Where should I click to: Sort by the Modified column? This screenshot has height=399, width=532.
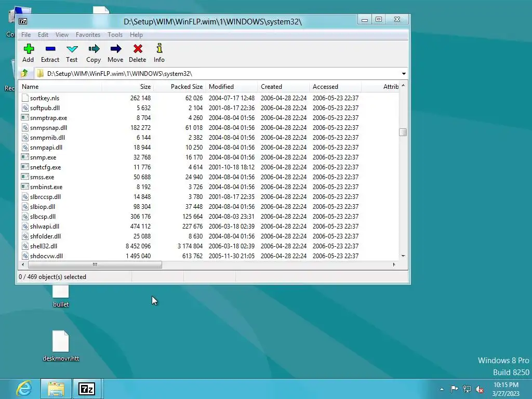click(x=231, y=87)
